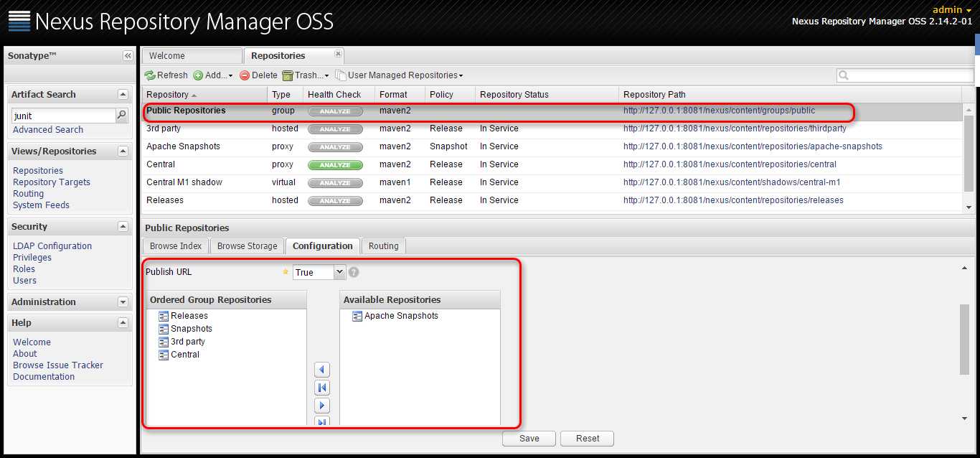Click Analyze for Apache Snapshots
This screenshot has width=980, height=458.
335,147
